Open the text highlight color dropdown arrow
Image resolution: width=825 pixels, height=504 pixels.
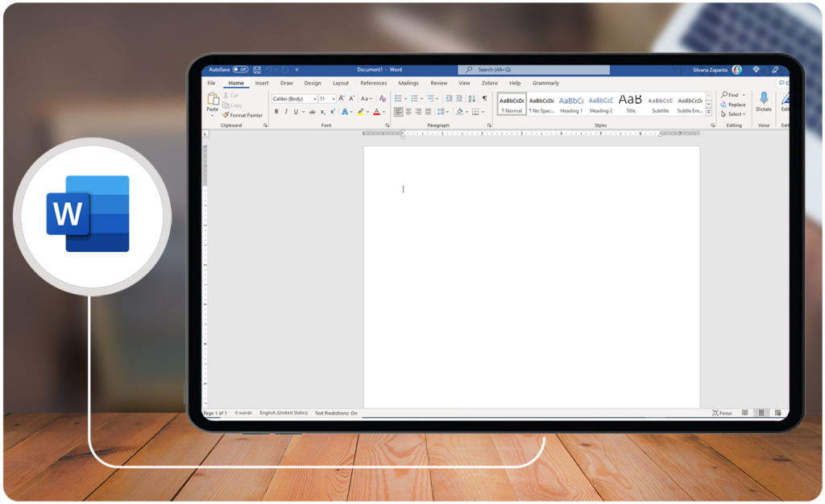click(367, 112)
